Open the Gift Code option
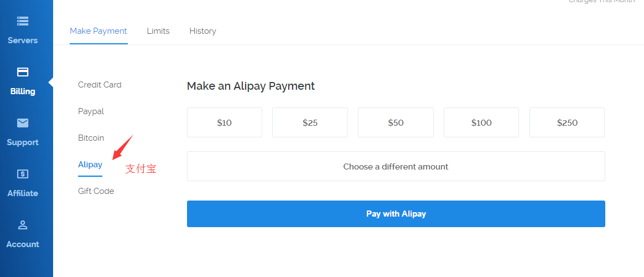Image resolution: width=644 pixels, height=277 pixels. 96,191
